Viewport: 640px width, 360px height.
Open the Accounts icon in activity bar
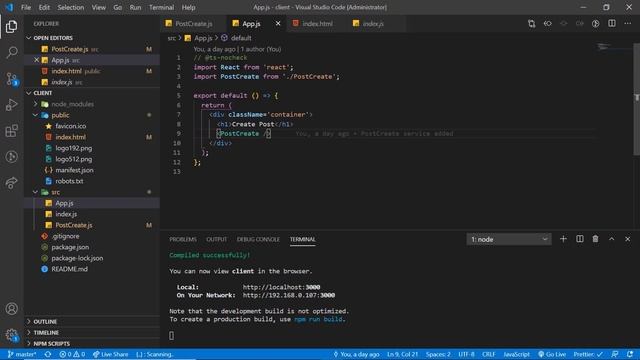click(x=11, y=309)
